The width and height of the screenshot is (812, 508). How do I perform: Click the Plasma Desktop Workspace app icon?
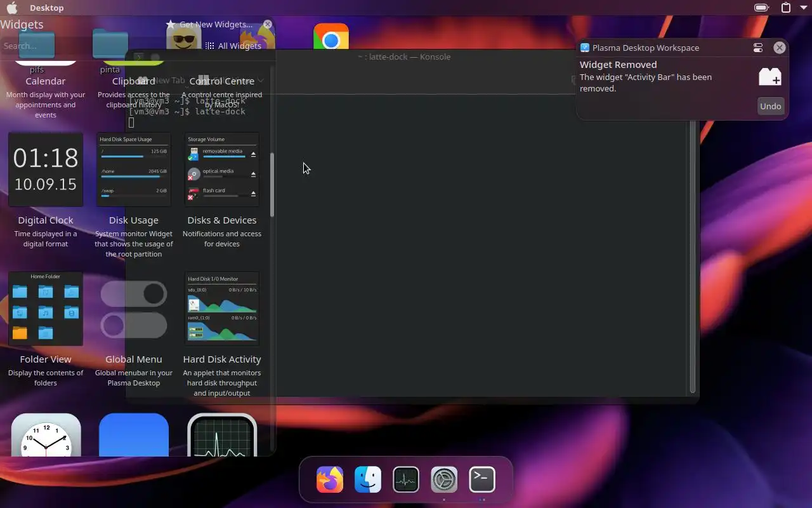[585, 48]
